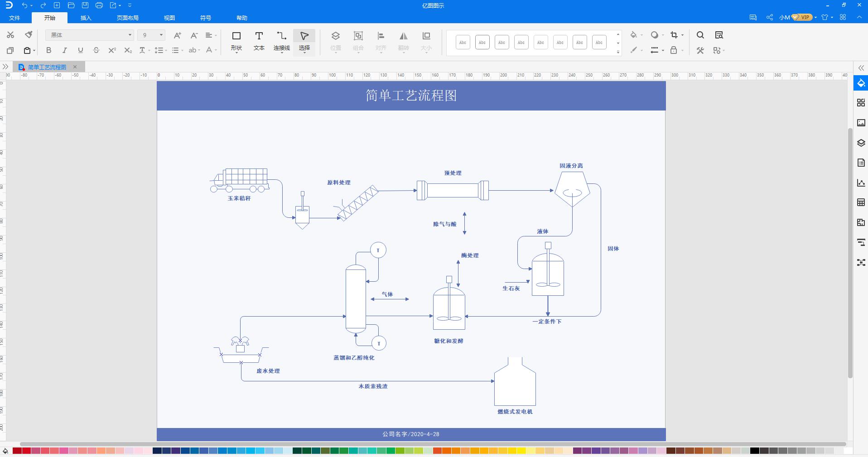Apply the Fill color bucket tool
Screen dimensions: 868x457
pyautogui.click(x=634, y=34)
